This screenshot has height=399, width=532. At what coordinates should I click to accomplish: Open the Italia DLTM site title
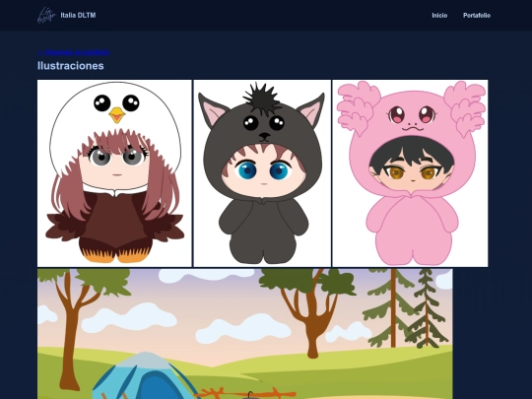(78, 15)
